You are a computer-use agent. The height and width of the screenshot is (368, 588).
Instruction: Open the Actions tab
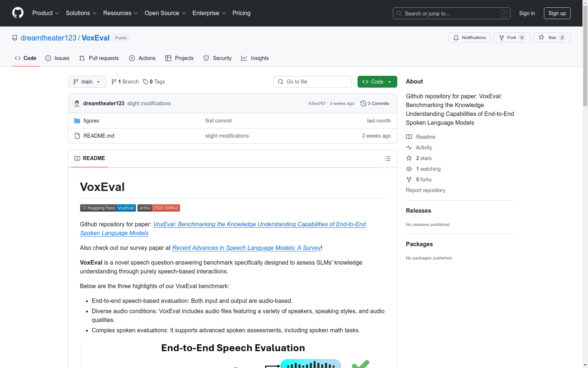point(142,58)
